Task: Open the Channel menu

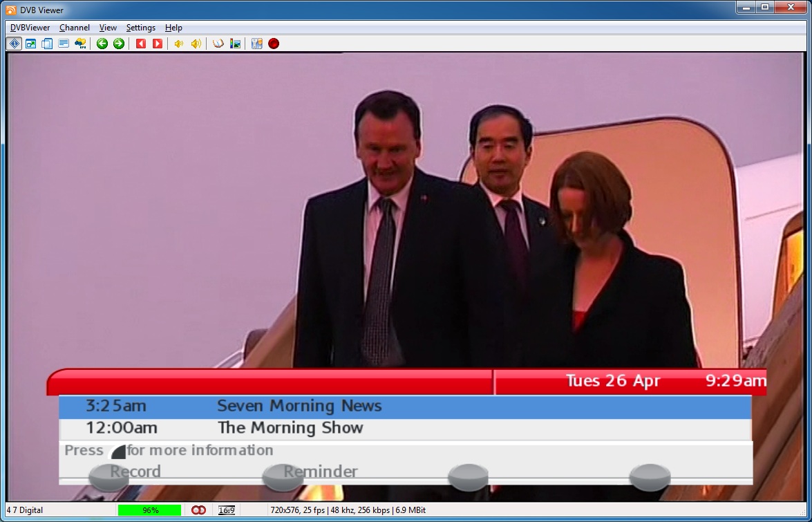Action: (x=75, y=28)
